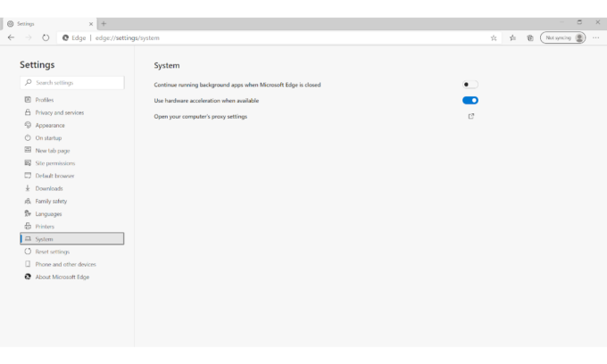Open Privacy and services settings

point(59,112)
